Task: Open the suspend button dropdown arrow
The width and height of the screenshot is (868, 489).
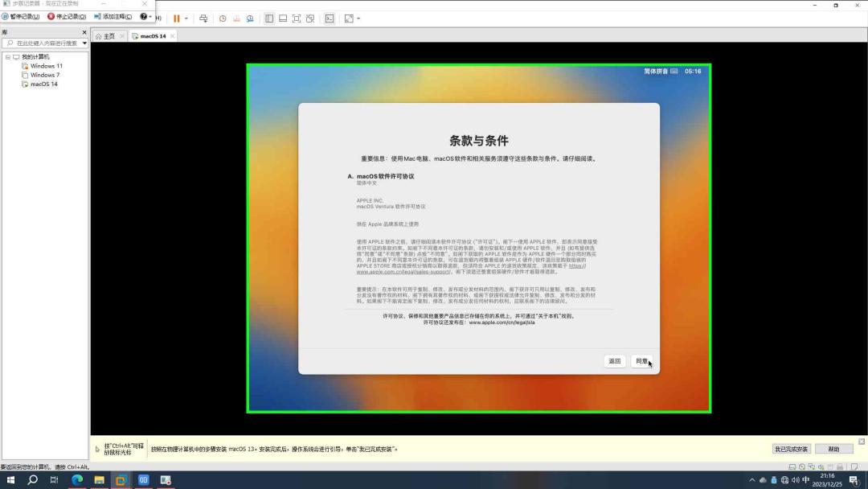Action: tap(186, 18)
